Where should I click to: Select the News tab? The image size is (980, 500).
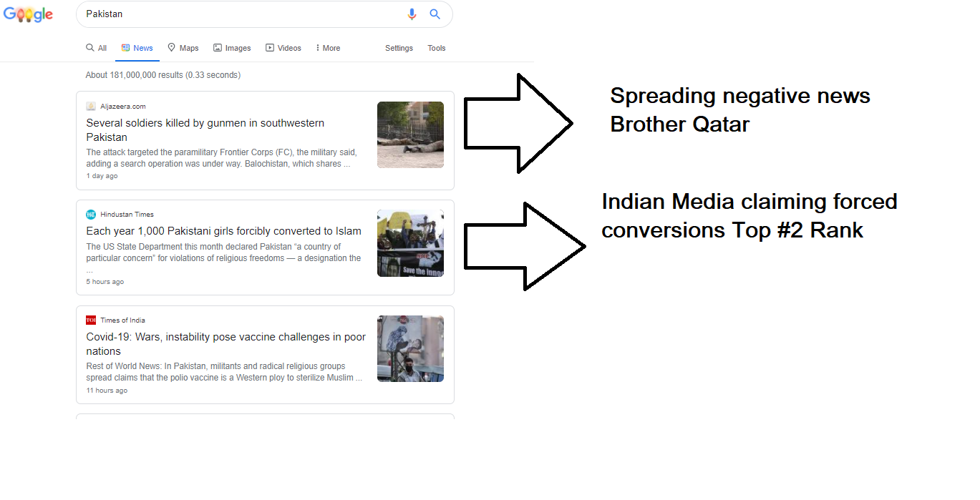pyautogui.click(x=137, y=48)
